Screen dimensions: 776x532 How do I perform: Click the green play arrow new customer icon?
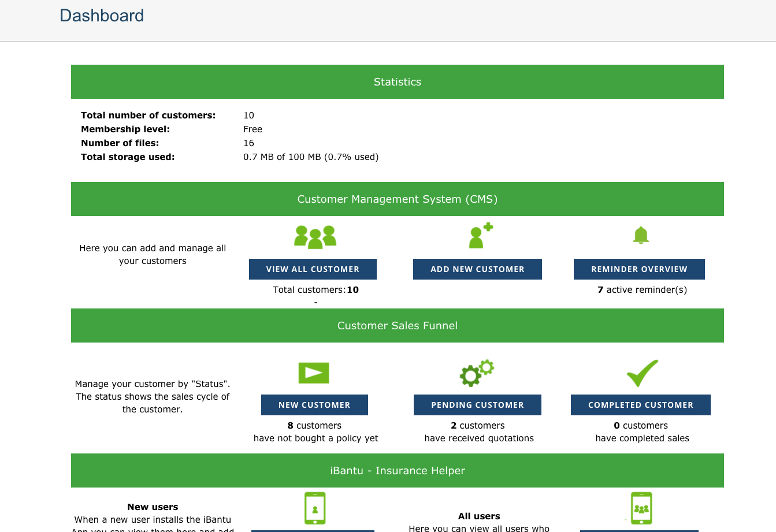point(314,373)
